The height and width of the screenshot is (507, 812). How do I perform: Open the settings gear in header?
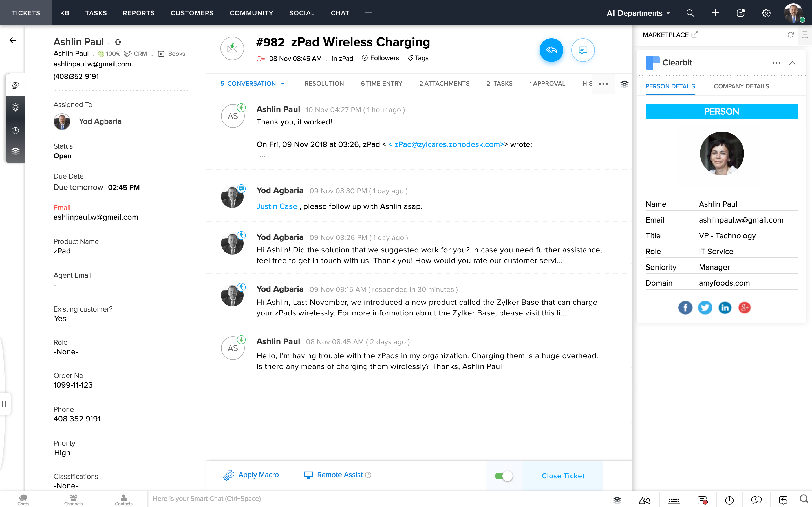click(x=766, y=13)
